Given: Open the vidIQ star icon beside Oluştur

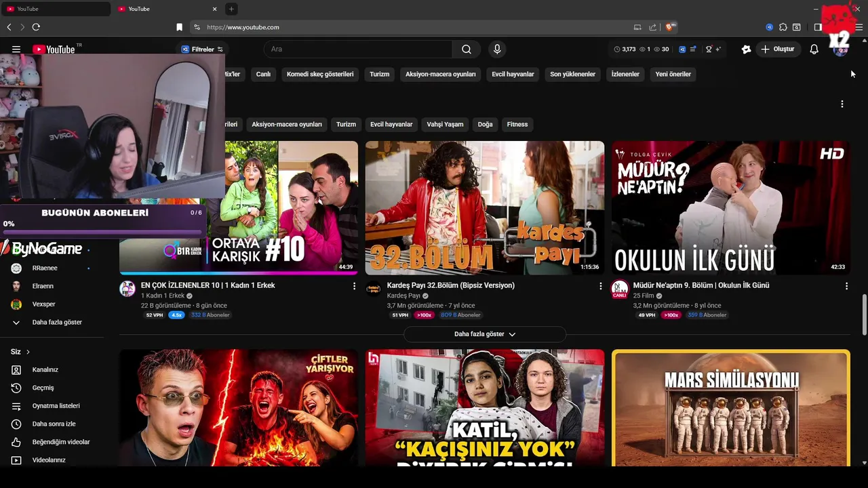Looking at the screenshot, I should click(x=747, y=49).
